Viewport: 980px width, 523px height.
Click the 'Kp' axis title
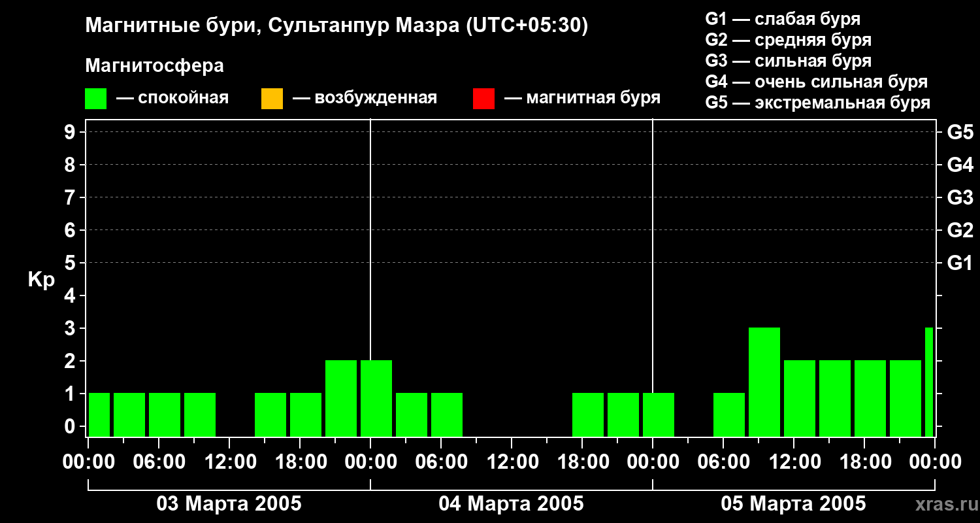click(41, 280)
